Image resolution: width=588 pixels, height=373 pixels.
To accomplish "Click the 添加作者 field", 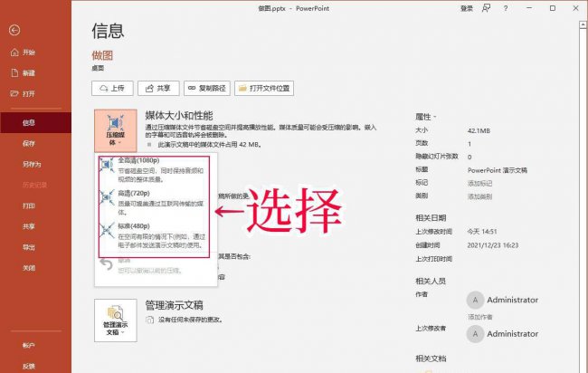I will pyautogui.click(x=479, y=317).
